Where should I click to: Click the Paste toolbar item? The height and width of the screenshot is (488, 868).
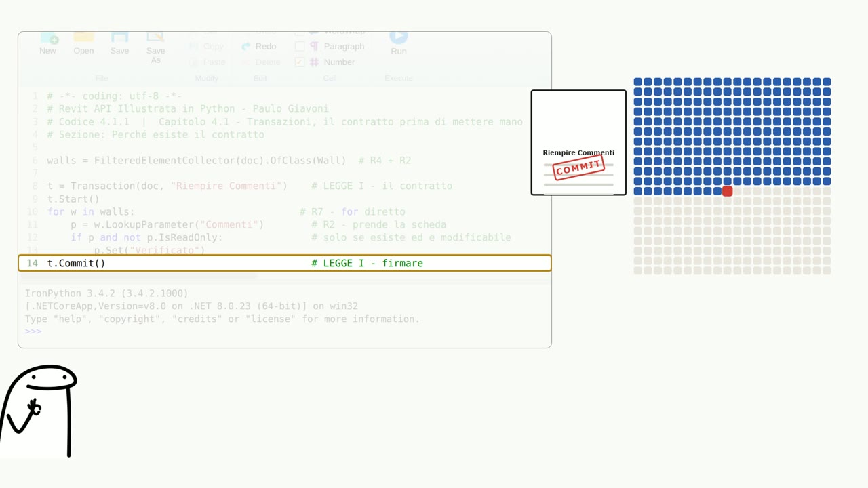pyautogui.click(x=207, y=62)
